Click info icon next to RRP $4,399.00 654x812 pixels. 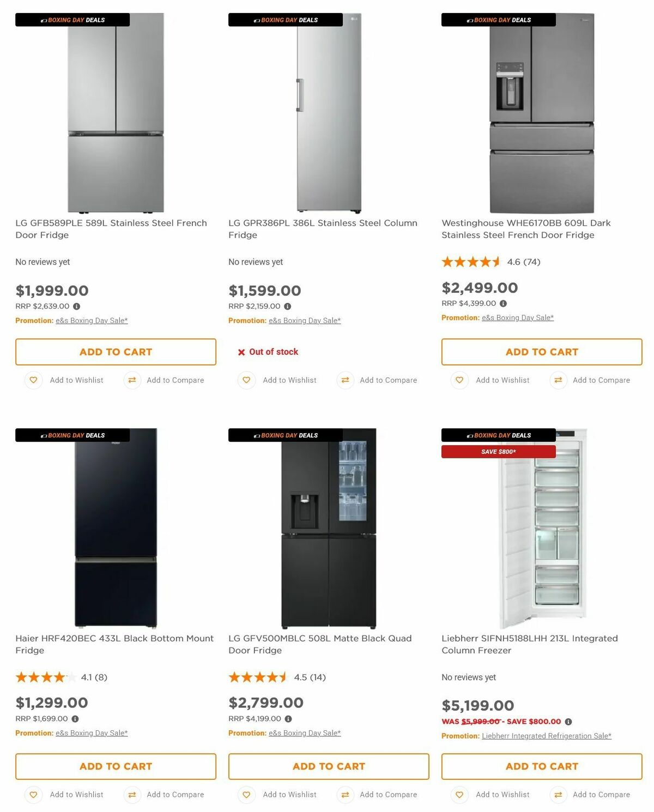click(x=503, y=304)
